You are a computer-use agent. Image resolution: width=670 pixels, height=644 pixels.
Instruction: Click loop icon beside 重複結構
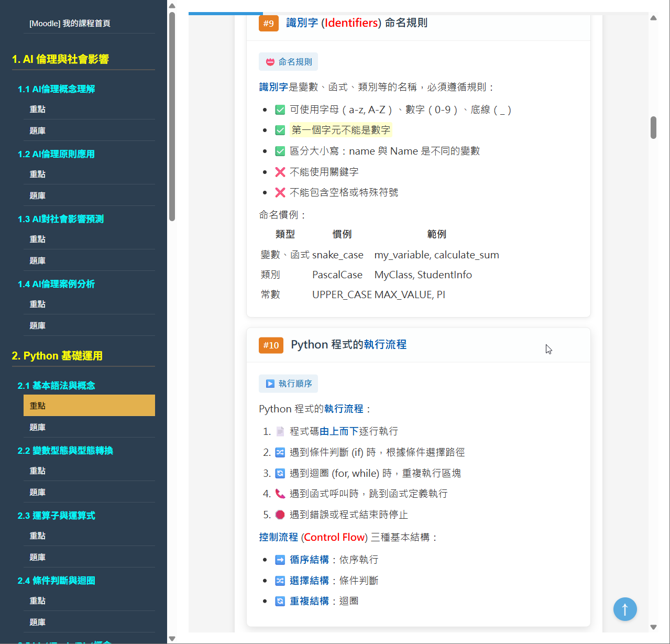click(280, 601)
